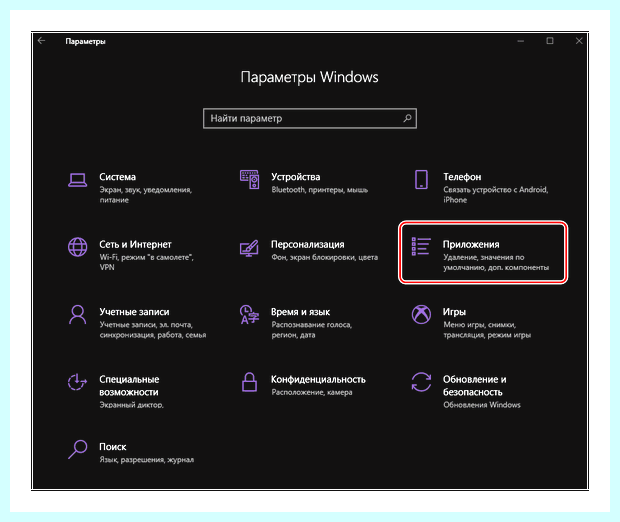The width and height of the screenshot is (620, 522).
Task: Select the Устройства category title
Action: (296, 177)
